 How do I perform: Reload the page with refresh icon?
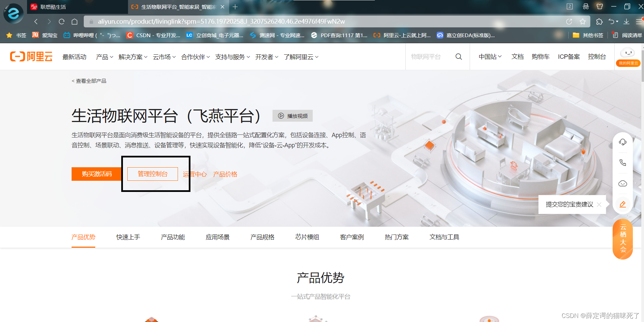click(61, 22)
